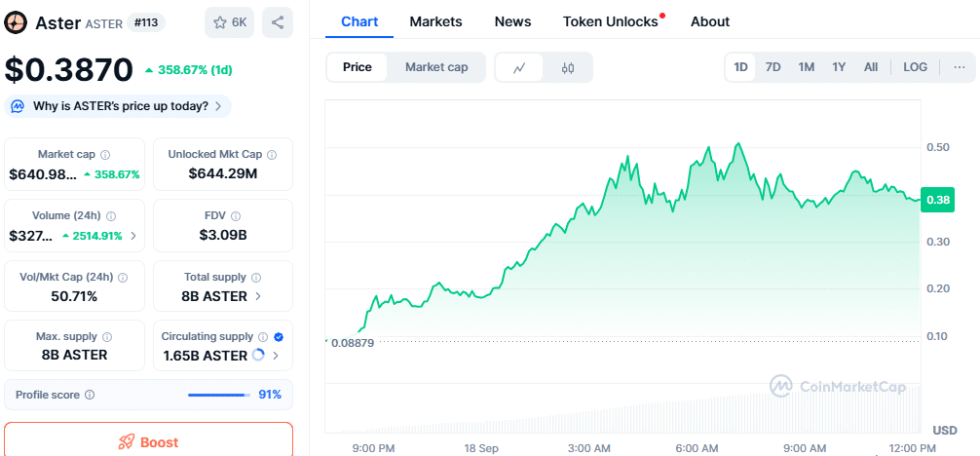Select the Price toggle
This screenshot has height=456, width=980.
357,67
